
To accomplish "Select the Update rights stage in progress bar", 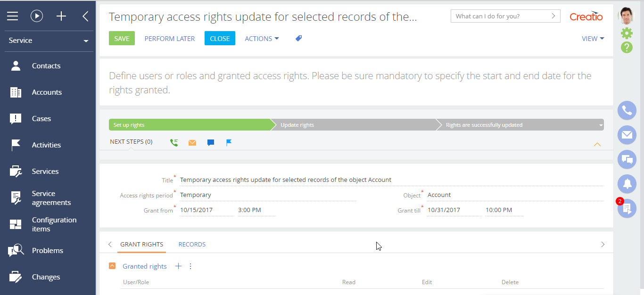I will click(354, 125).
